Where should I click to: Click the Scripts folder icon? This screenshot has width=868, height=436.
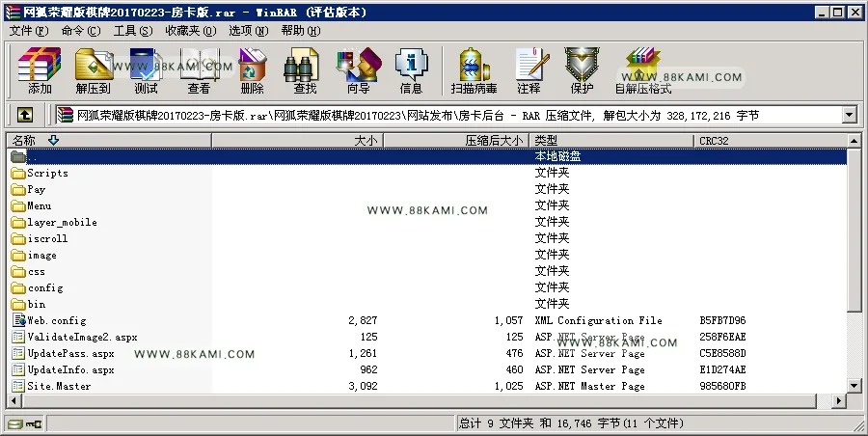point(18,173)
